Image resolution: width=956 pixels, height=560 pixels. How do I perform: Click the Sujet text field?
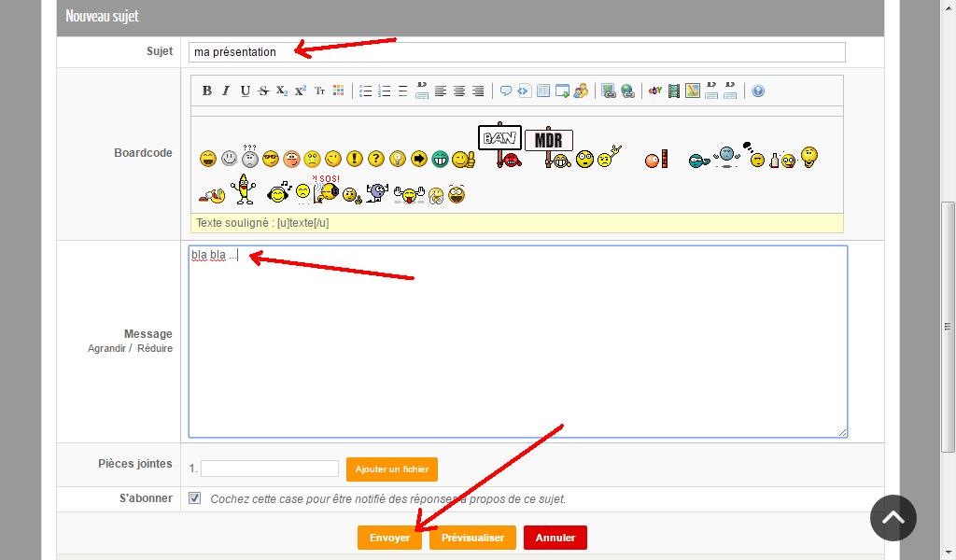point(517,52)
